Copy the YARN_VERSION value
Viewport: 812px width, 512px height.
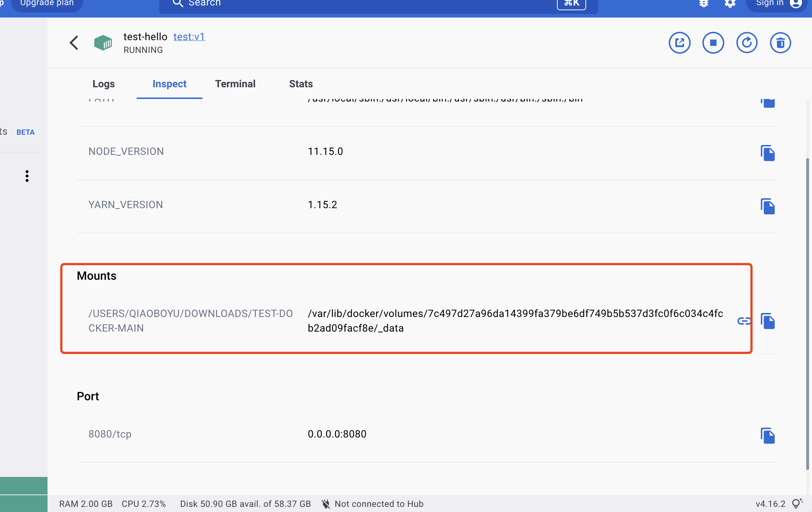tap(768, 207)
